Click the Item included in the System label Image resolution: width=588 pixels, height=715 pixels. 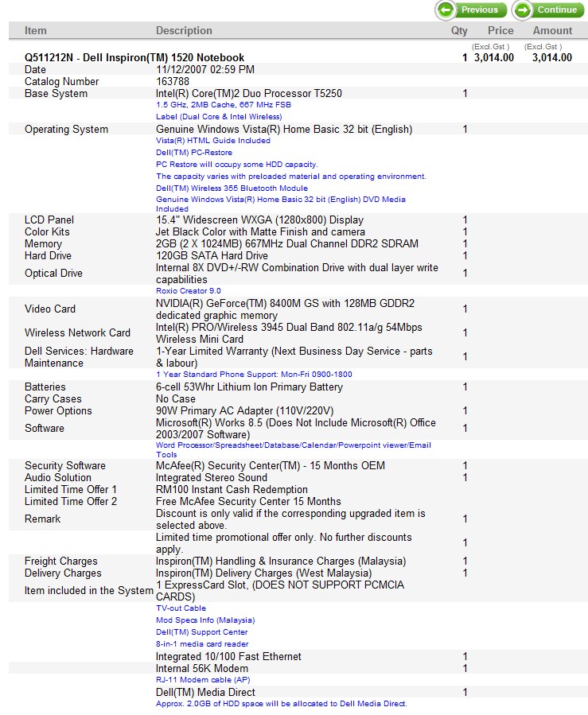pyautogui.click(x=89, y=590)
